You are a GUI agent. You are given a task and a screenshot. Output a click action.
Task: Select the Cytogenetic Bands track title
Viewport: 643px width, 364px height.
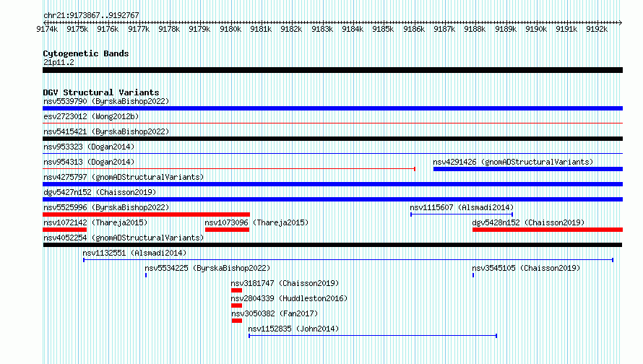pos(86,53)
